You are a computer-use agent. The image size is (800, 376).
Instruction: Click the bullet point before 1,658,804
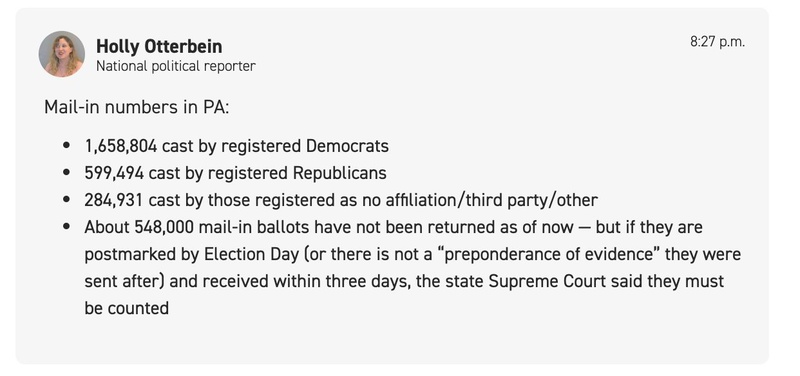66,146
